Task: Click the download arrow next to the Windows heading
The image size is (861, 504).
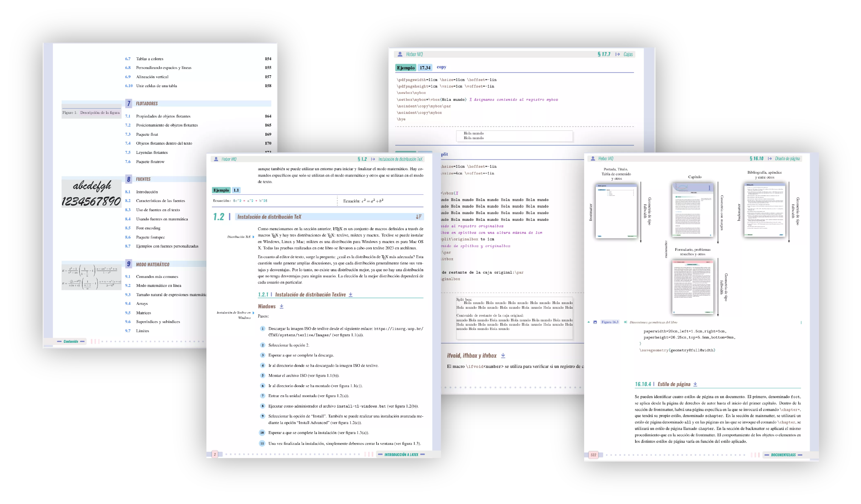Action: coord(282,307)
